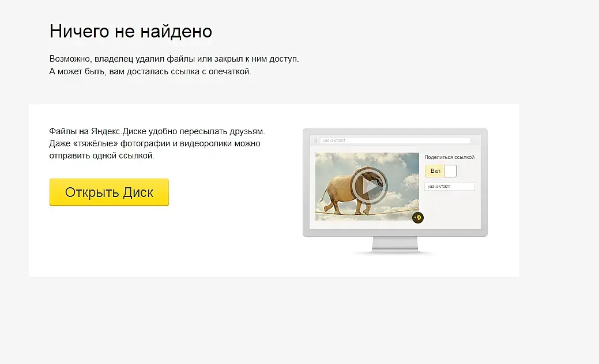Click the play icon on the elephant video

click(369, 186)
